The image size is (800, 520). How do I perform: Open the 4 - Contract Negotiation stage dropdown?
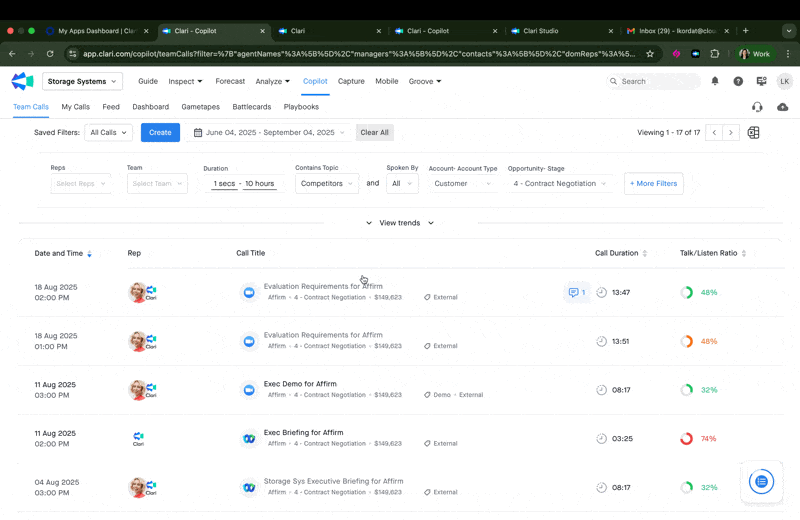[560, 184]
